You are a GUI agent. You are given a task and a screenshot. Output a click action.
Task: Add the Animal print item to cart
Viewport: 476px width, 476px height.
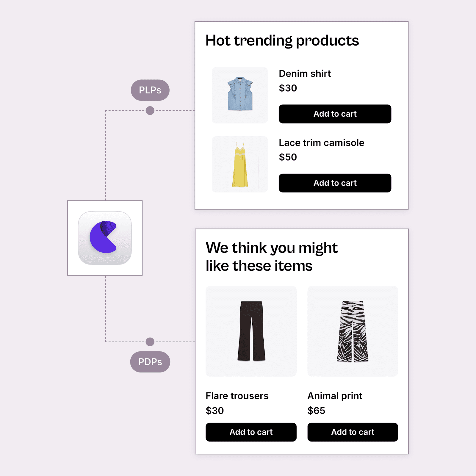[353, 432]
